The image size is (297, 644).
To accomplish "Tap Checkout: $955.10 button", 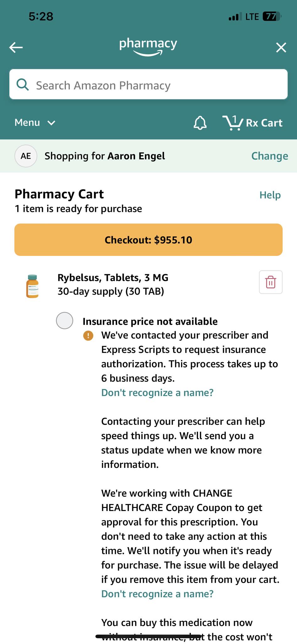I will click(148, 240).
